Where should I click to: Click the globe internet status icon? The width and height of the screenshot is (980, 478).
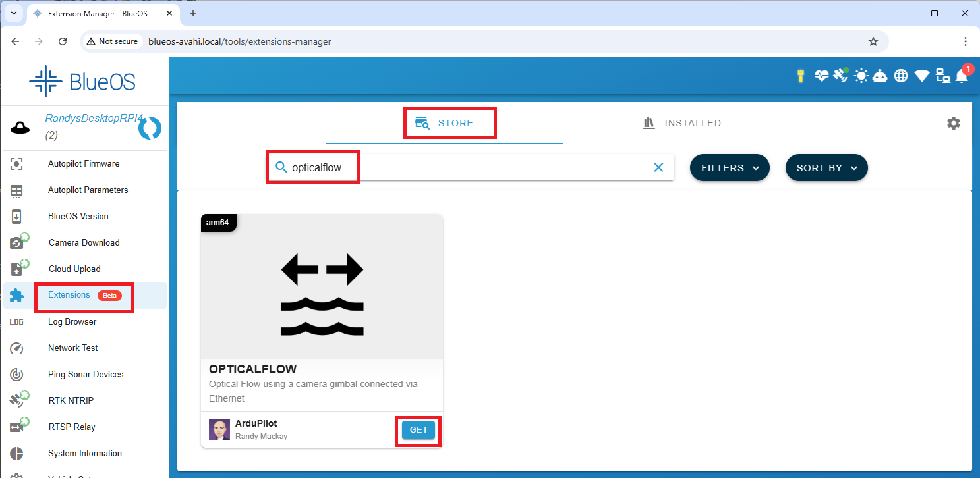click(x=901, y=76)
